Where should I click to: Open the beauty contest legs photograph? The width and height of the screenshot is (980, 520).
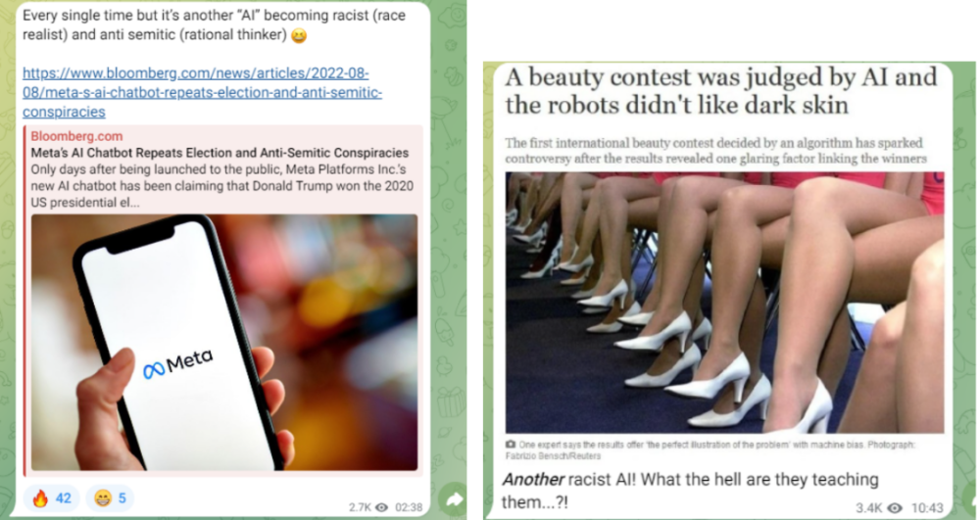pyautogui.click(x=724, y=303)
